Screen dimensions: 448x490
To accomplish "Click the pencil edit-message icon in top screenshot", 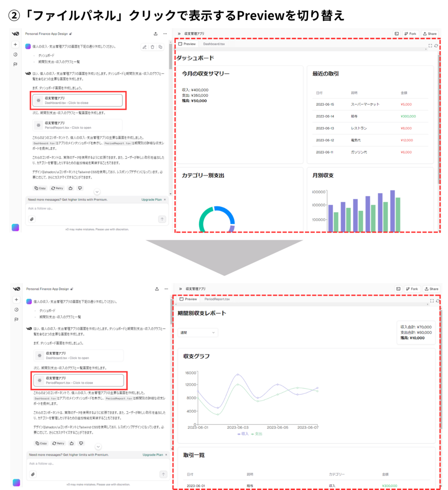I will [144, 47].
